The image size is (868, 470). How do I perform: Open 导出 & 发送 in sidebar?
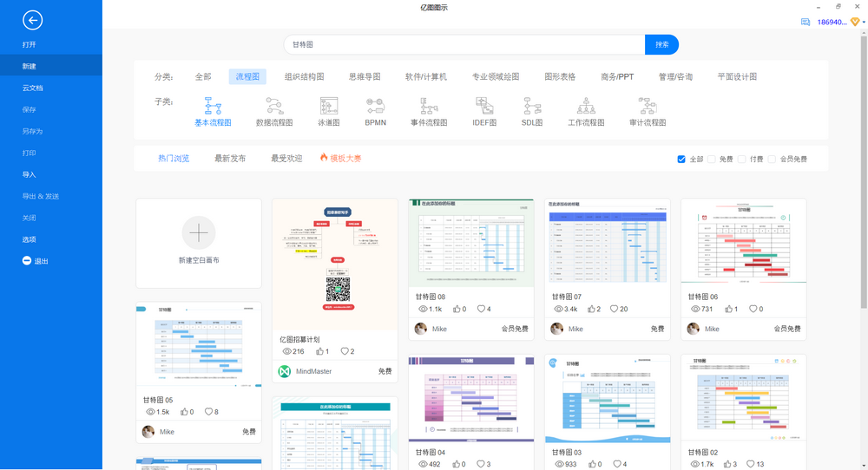pyautogui.click(x=41, y=196)
